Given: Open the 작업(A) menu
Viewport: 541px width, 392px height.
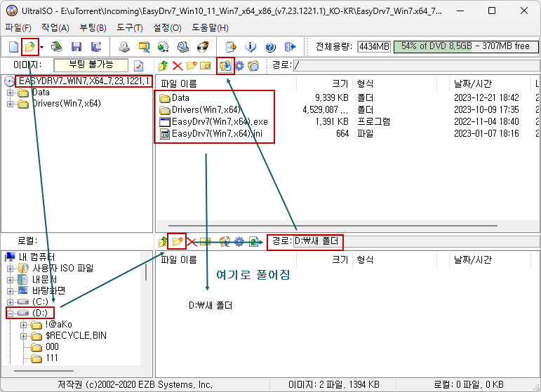Looking at the screenshot, I should 55,27.
